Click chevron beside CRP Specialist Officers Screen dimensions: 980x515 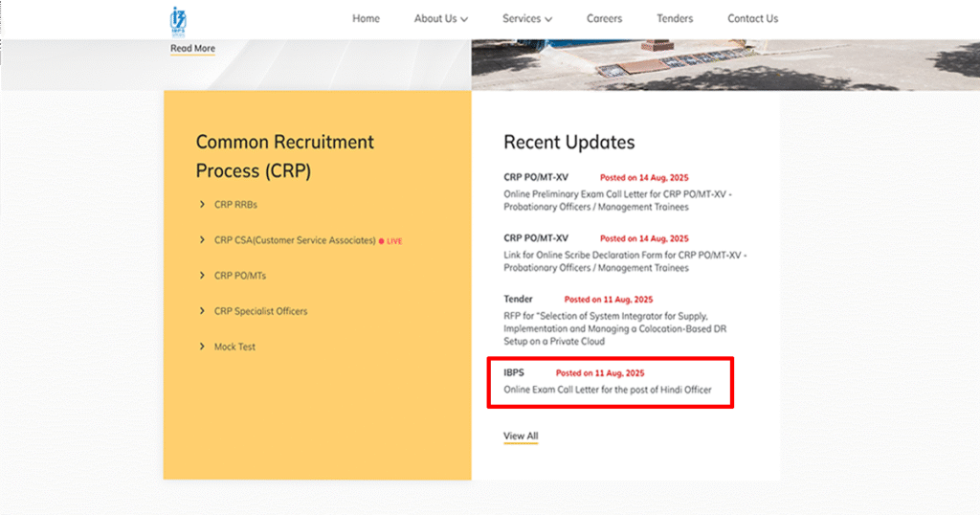coord(202,311)
